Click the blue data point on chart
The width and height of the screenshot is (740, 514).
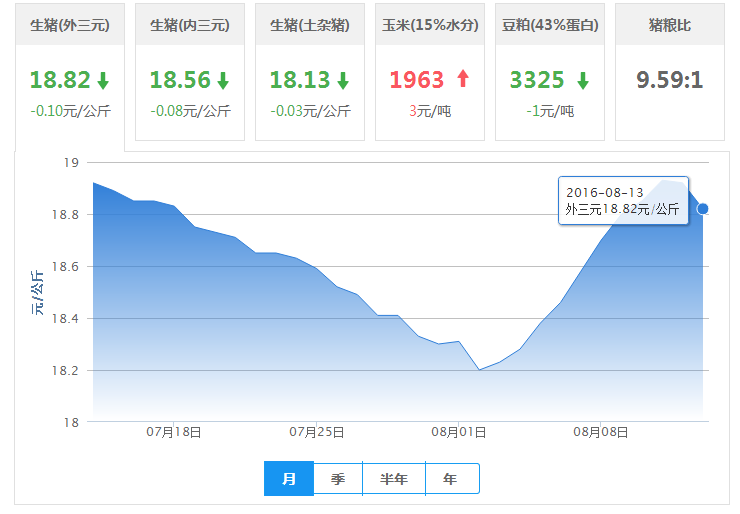(703, 208)
